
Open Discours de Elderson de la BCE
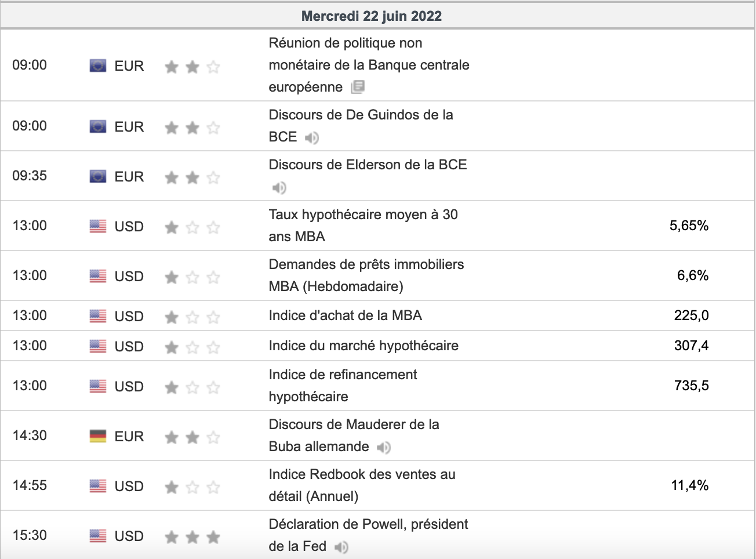[x=368, y=165]
